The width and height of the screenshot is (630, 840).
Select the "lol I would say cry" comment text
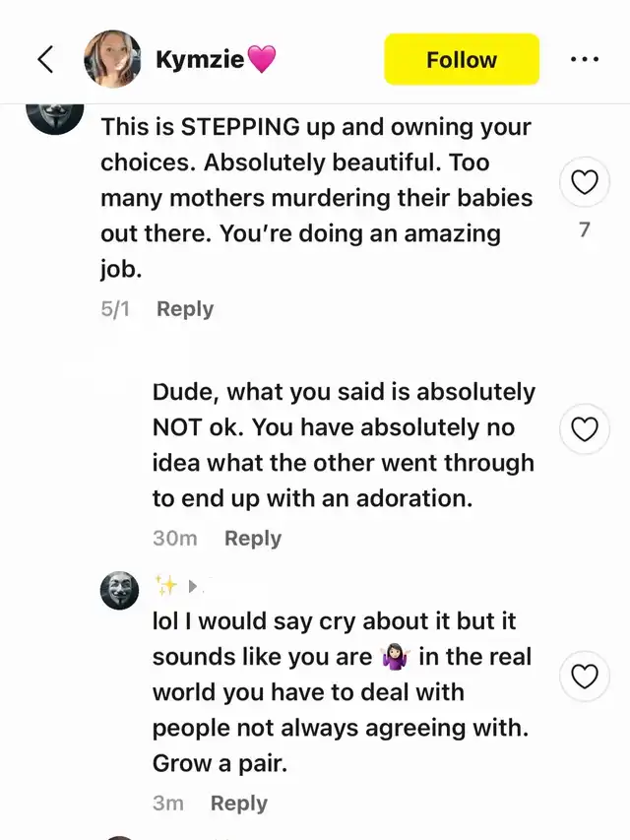point(340,692)
